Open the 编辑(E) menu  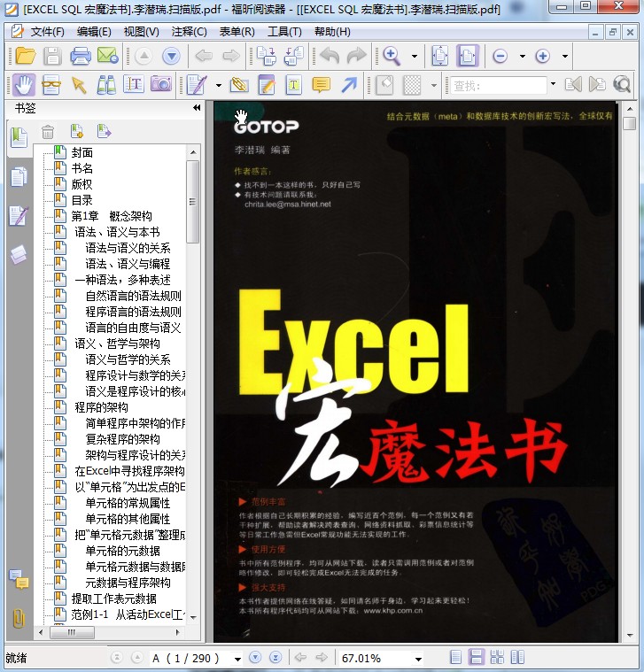tap(94, 32)
